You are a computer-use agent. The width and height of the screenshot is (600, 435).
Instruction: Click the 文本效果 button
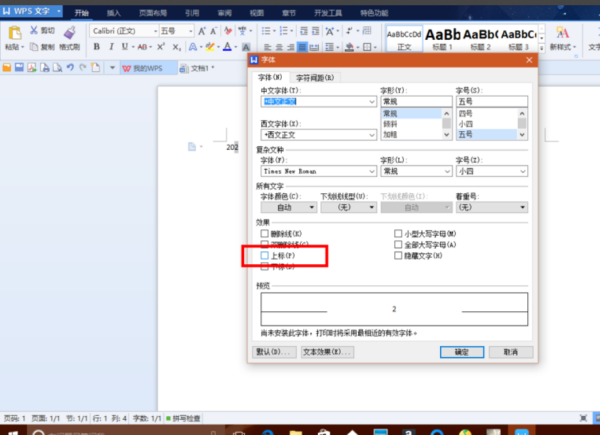pyautogui.click(x=328, y=352)
